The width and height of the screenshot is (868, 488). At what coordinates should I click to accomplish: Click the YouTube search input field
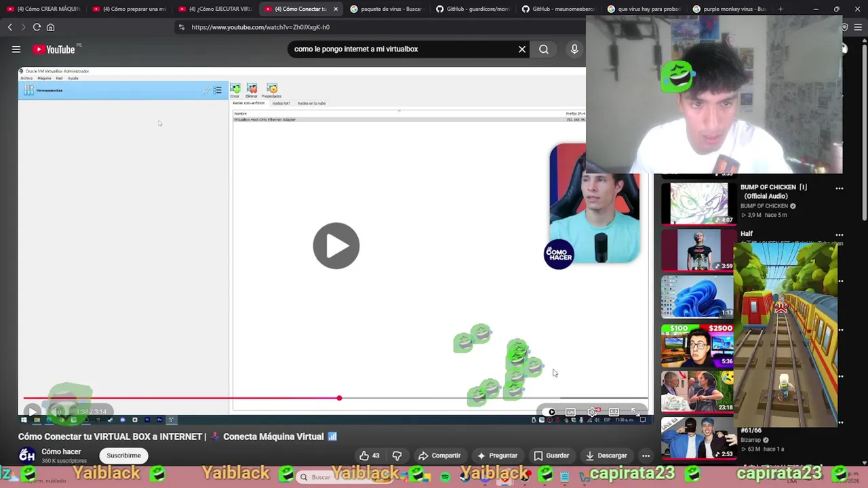[402, 49]
